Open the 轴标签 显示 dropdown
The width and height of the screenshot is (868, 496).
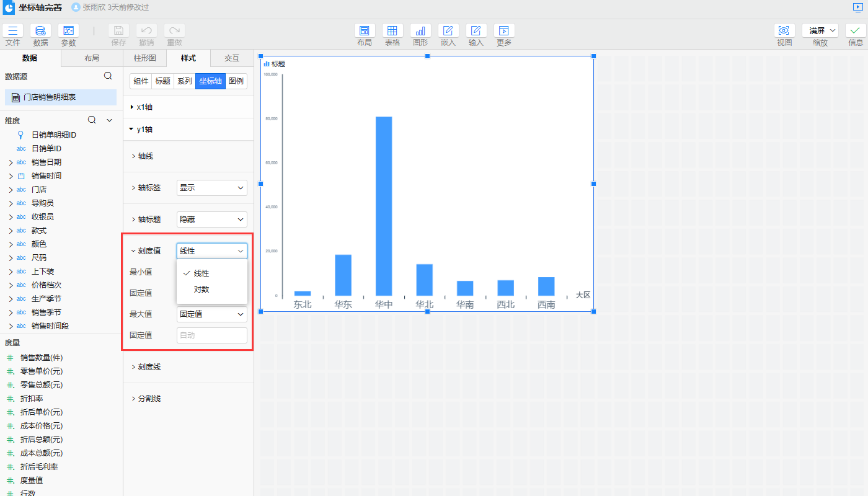click(211, 188)
